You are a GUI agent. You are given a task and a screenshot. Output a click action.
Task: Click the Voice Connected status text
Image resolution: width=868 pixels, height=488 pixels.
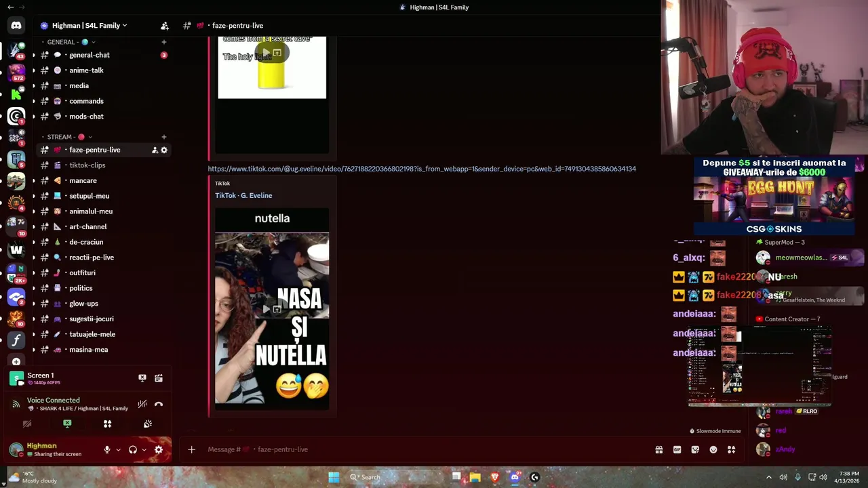54,400
